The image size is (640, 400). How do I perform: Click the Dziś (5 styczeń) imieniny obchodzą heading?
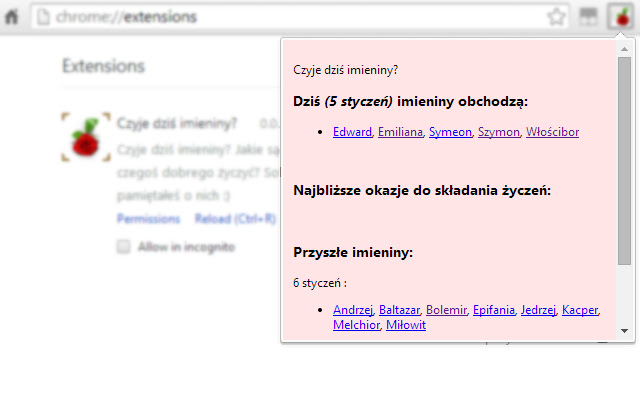[410, 101]
